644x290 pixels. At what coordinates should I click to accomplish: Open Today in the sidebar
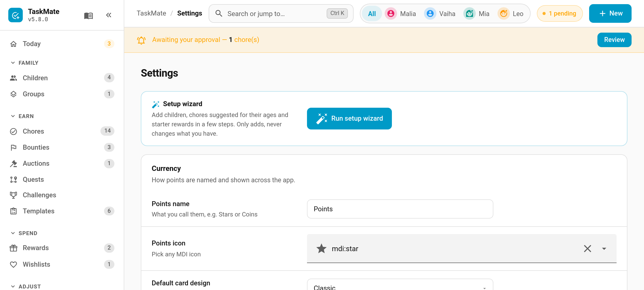(62, 44)
